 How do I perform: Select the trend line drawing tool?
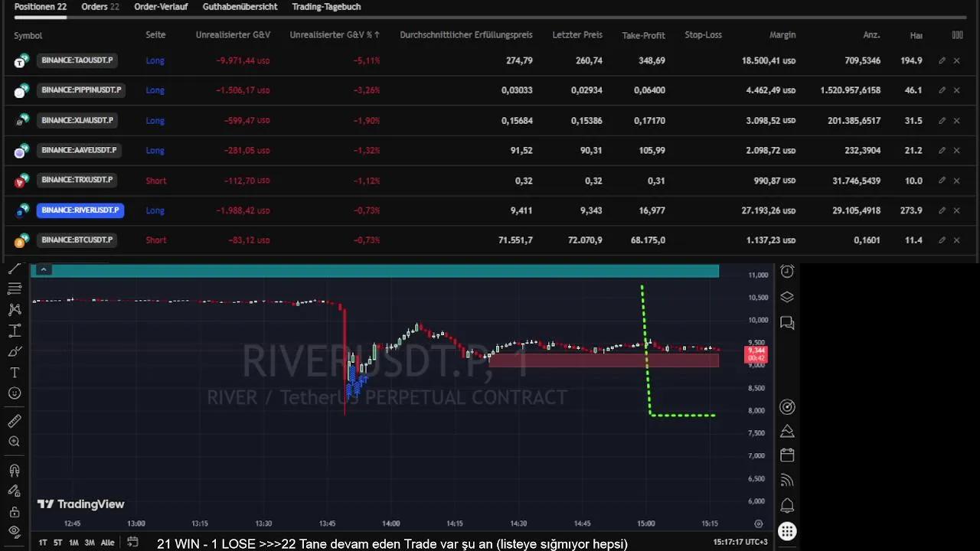coord(15,268)
